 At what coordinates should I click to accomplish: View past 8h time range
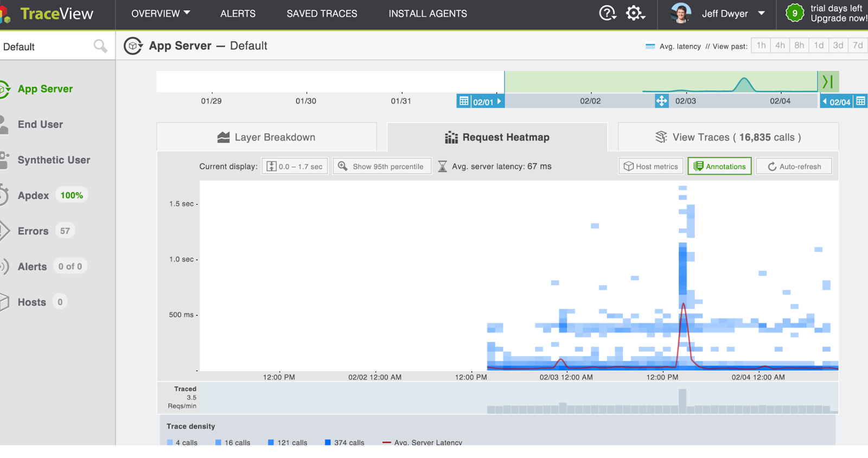coord(799,46)
